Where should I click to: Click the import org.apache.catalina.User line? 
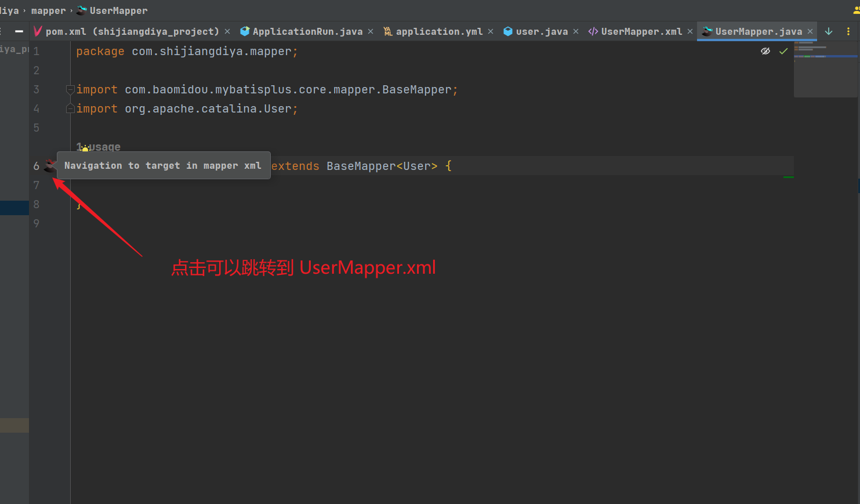tap(187, 108)
